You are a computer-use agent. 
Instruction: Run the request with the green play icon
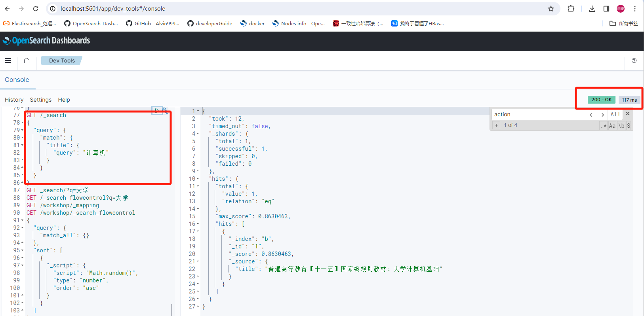click(157, 110)
